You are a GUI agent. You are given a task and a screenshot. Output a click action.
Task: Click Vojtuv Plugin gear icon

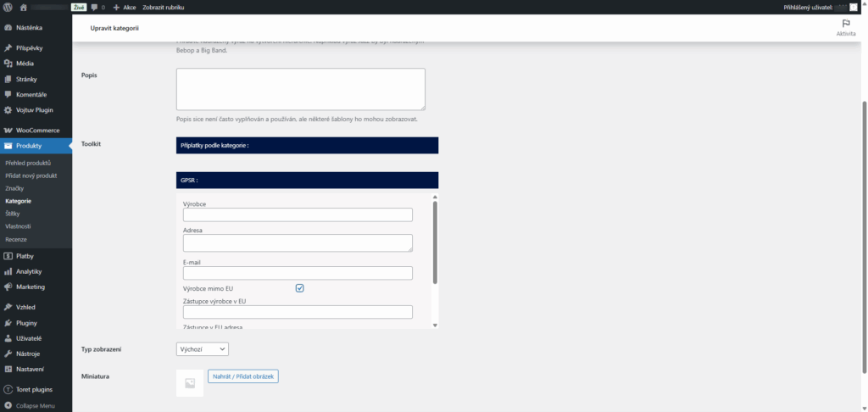[x=8, y=110]
